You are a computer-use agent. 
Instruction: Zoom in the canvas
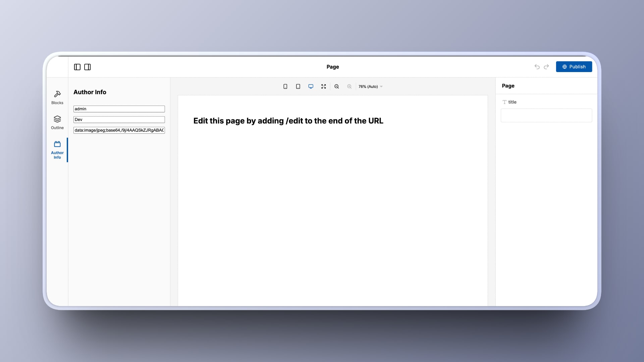click(x=349, y=86)
